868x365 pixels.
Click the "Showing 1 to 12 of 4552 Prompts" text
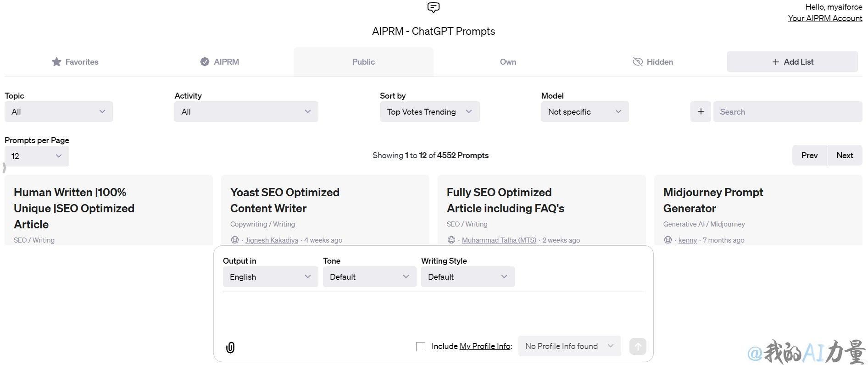[x=430, y=155]
